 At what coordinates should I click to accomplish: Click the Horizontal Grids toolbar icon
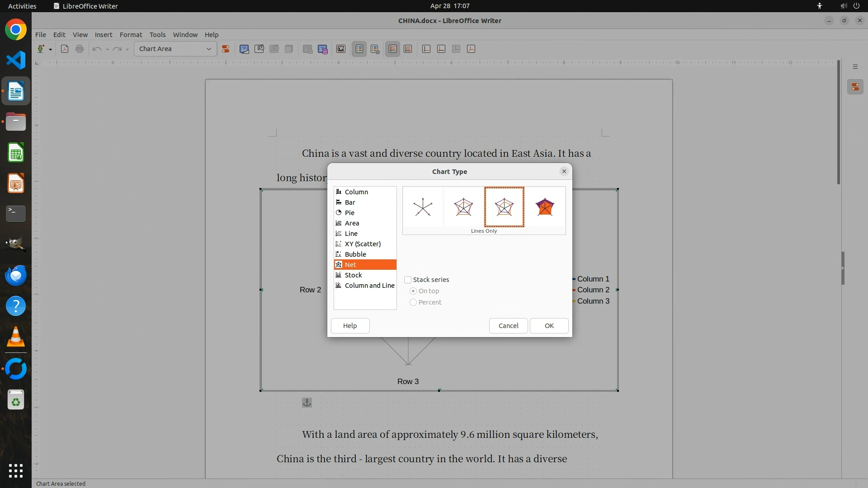tap(393, 49)
